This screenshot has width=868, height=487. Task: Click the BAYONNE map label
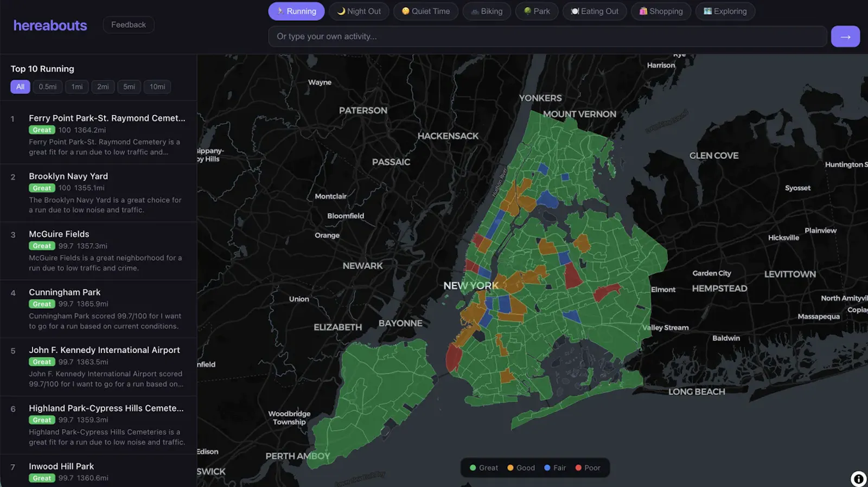(400, 323)
